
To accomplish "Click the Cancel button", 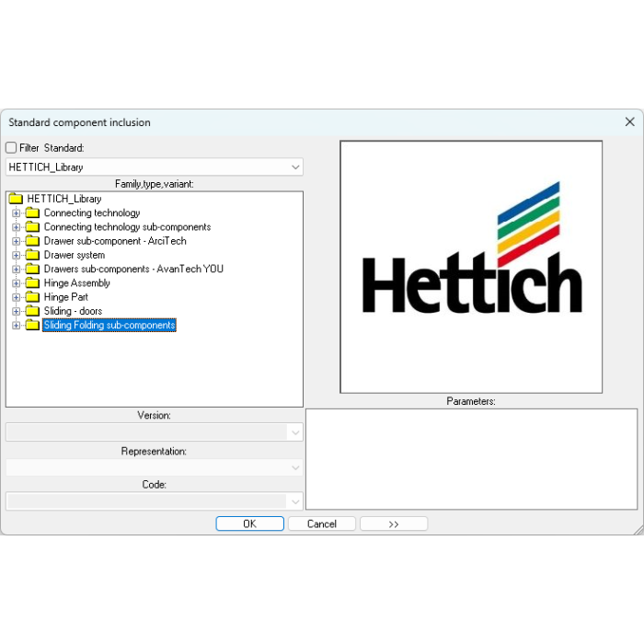I will coord(322,523).
